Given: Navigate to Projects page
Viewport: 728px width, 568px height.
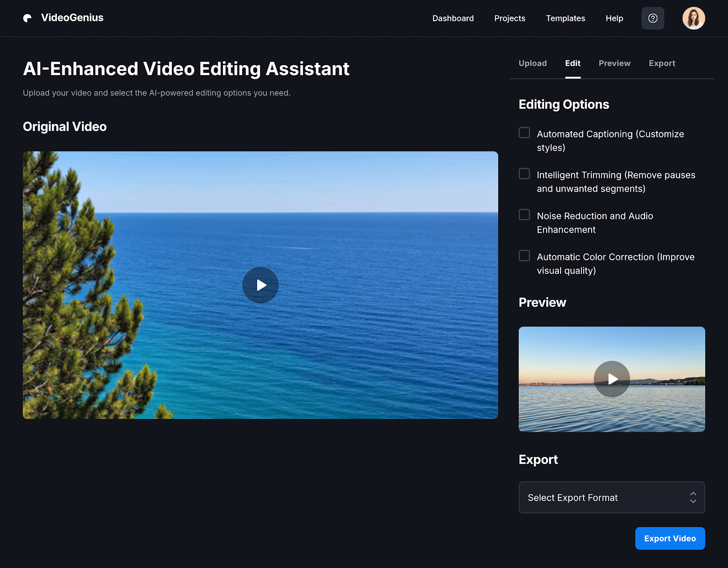Looking at the screenshot, I should [x=510, y=18].
